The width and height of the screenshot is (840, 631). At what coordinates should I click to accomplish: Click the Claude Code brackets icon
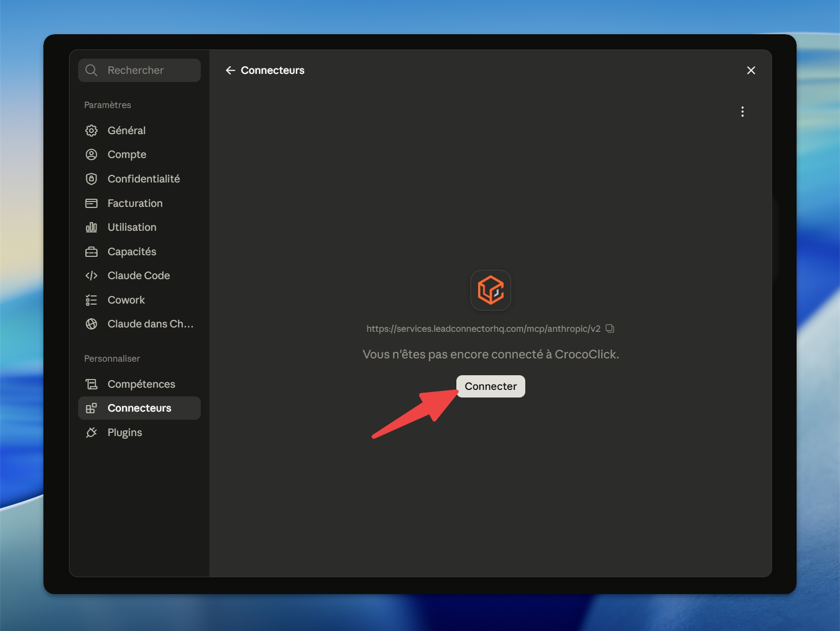click(92, 276)
